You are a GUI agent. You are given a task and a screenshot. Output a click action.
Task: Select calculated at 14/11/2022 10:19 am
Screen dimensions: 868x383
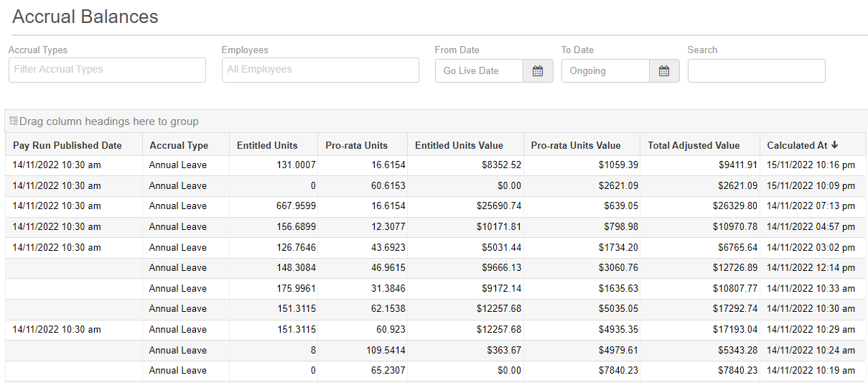pos(811,370)
